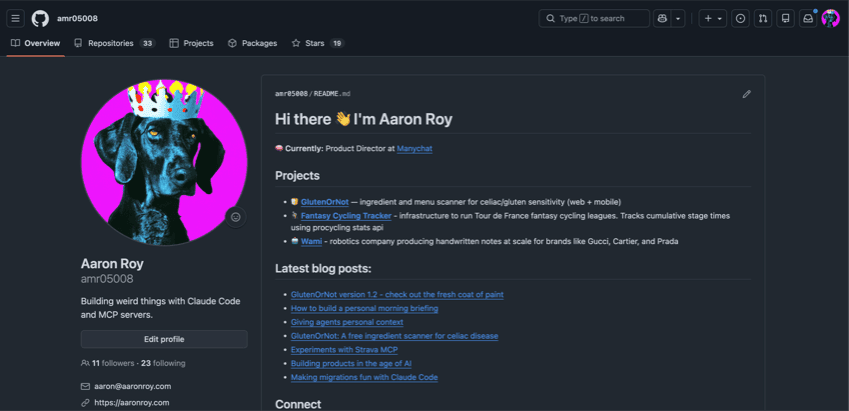
Task: Focus the Type / to search field
Action: point(594,18)
